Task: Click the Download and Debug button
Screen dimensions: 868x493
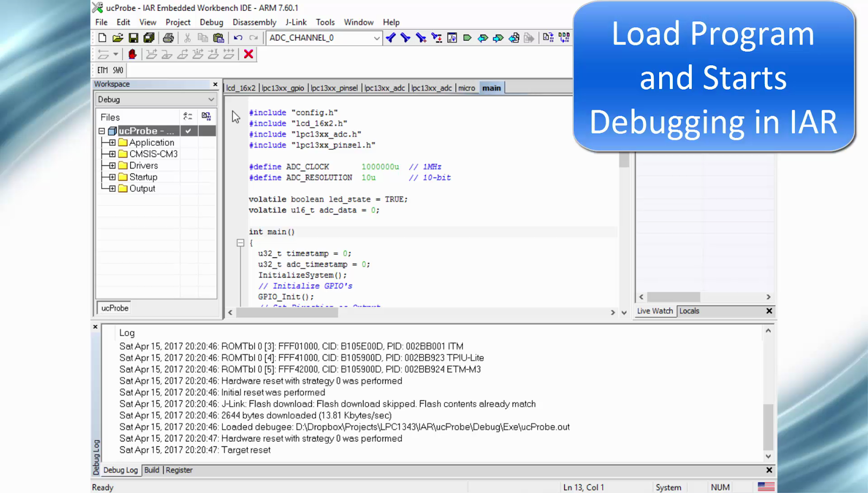Action: (x=550, y=38)
